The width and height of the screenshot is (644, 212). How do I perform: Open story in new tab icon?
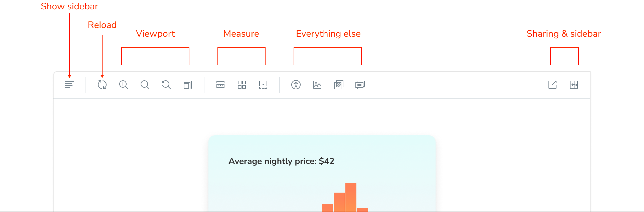[x=552, y=85]
